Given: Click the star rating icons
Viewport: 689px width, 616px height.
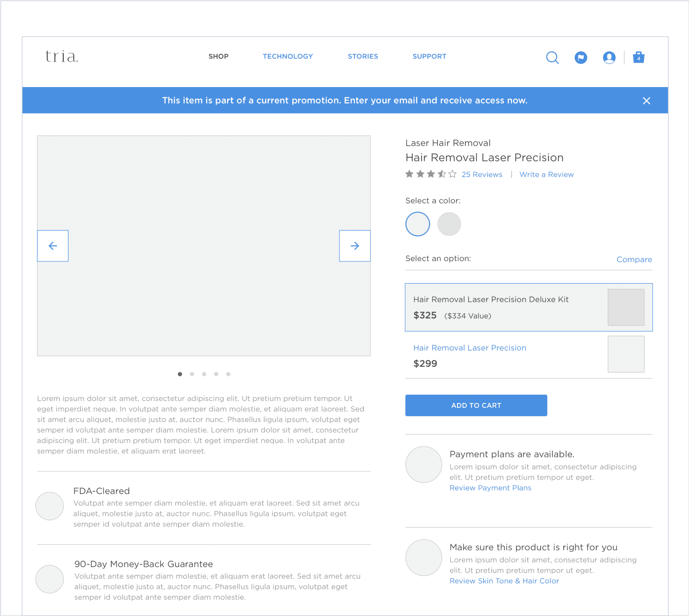Looking at the screenshot, I should [x=431, y=174].
